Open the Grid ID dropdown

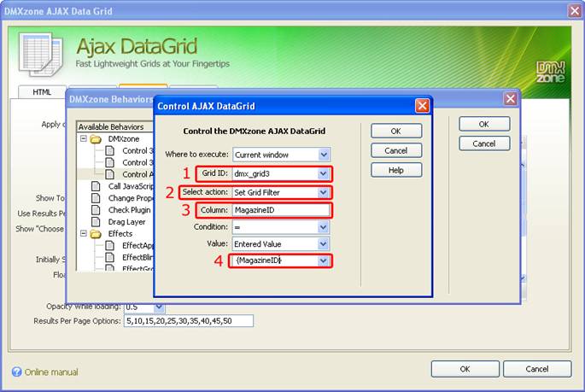pyautogui.click(x=323, y=173)
